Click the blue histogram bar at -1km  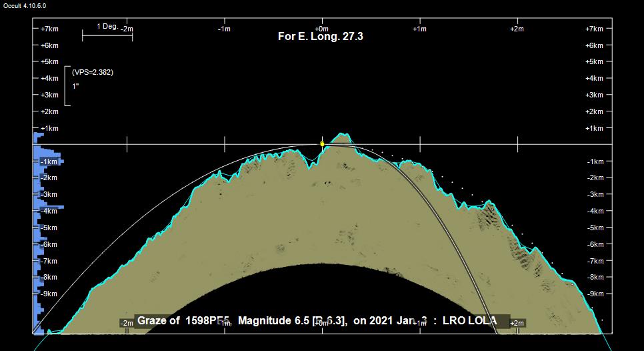point(49,161)
